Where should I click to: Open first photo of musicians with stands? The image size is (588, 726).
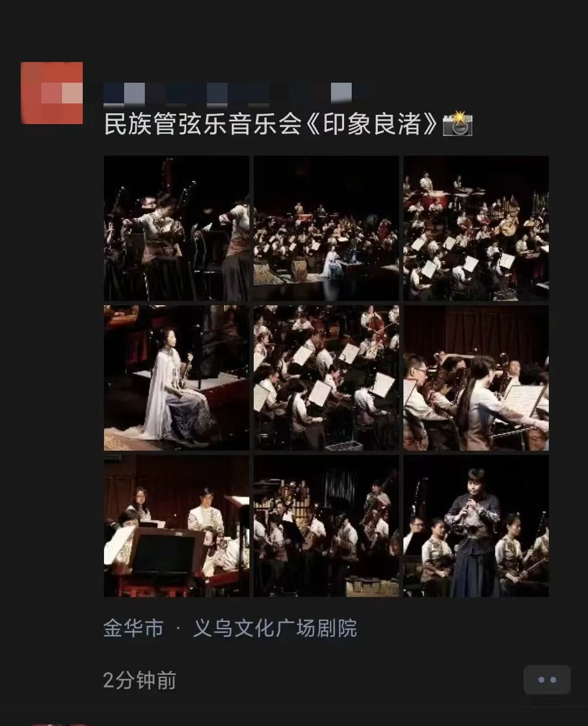(176, 228)
